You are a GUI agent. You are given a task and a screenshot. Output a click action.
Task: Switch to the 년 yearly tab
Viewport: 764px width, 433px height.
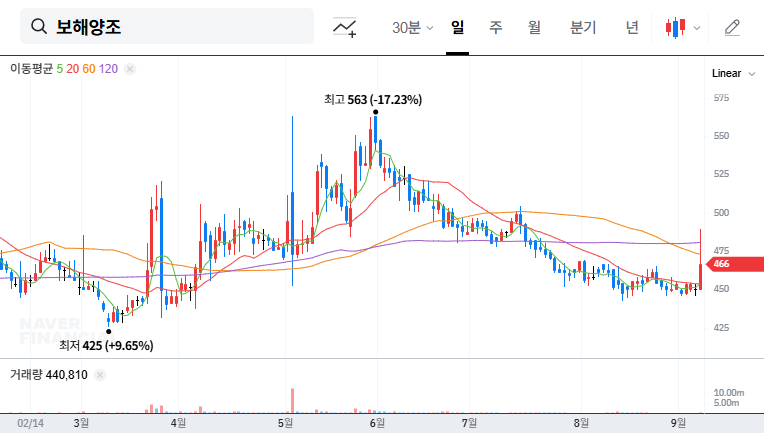632,27
